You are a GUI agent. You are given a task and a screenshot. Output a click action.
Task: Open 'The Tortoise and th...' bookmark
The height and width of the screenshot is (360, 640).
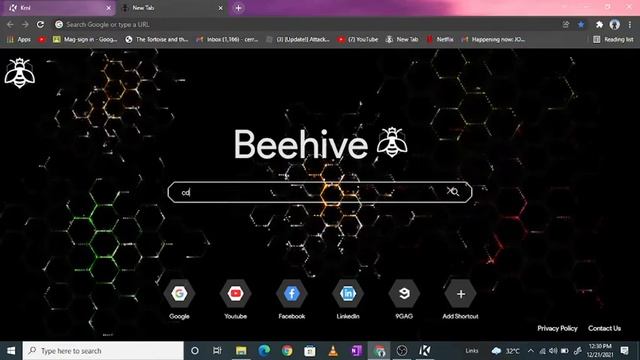point(157,39)
